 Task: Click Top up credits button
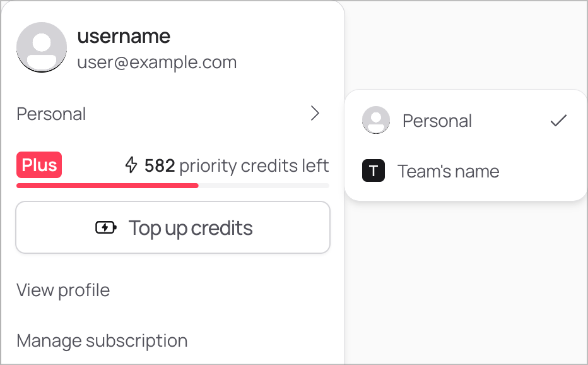tap(173, 227)
